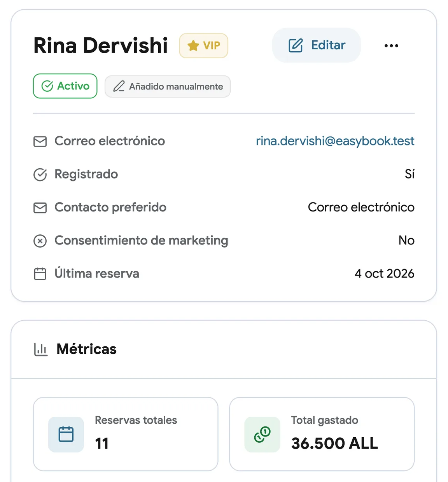Click the Reservas totales label

tap(136, 420)
